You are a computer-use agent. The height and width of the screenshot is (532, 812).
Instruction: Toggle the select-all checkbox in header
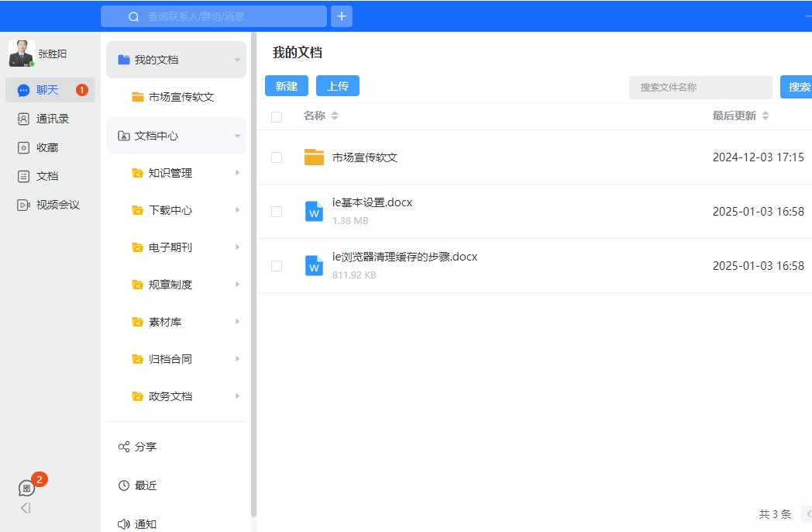(277, 116)
